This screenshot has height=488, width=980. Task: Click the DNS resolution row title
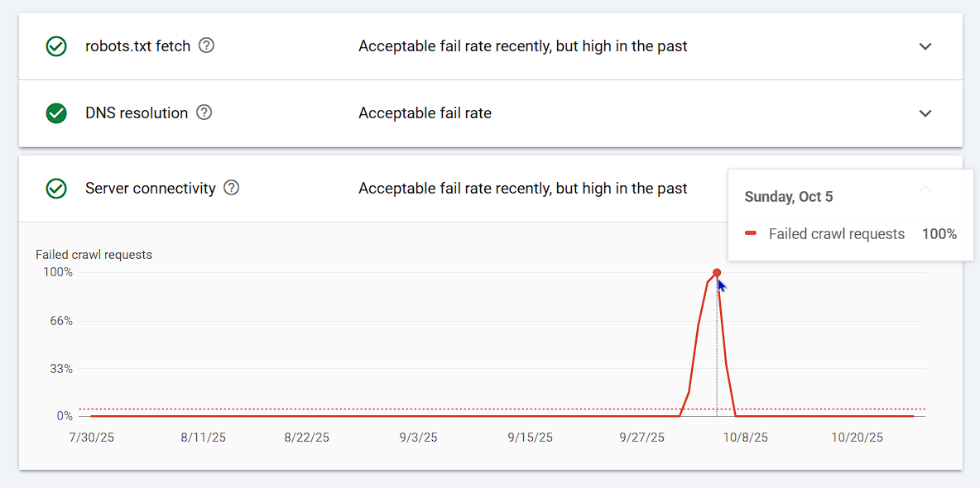point(137,113)
